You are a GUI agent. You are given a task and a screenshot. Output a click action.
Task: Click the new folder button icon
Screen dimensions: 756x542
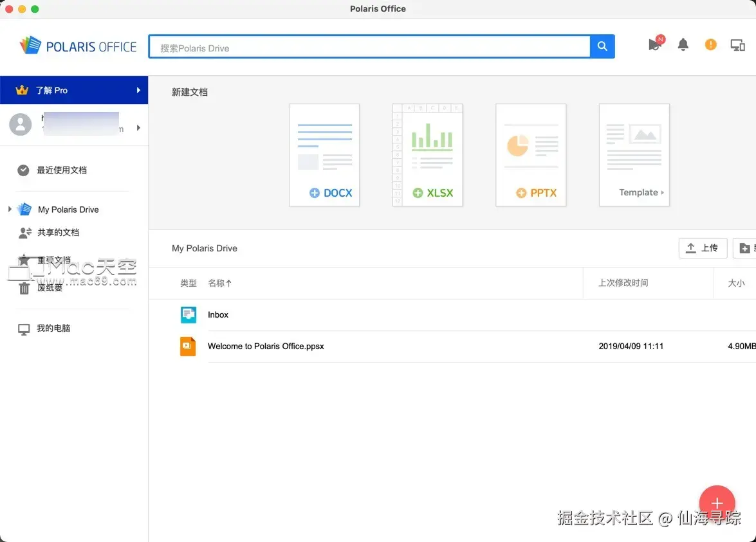coord(744,248)
